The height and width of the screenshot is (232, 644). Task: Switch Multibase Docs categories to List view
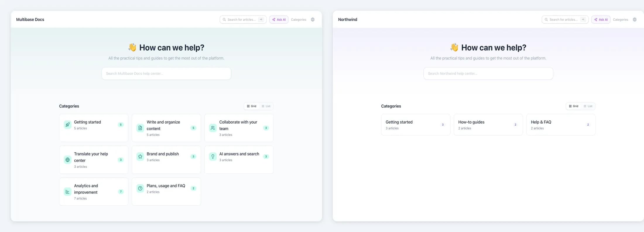[x=266, y=106]
